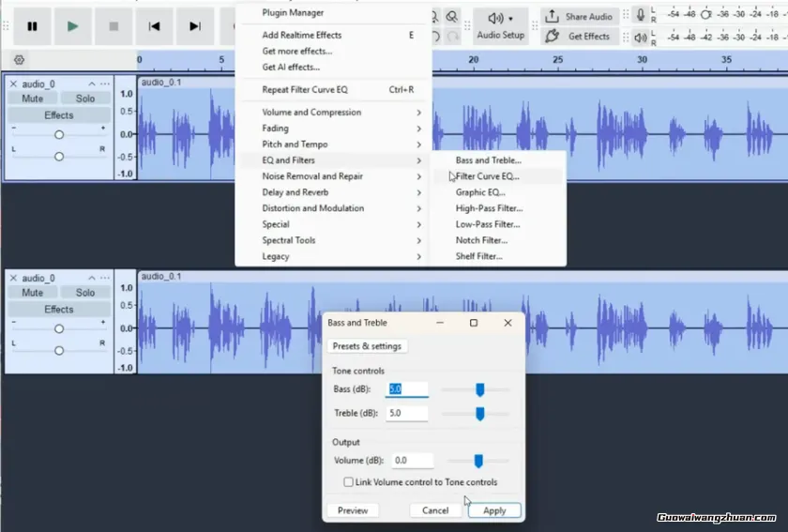The width and height of the screenshot is (788, 532).
Task: Click Apply in Bass and Treble dialog
Action: pyautogui.click(x=494, y=510)
